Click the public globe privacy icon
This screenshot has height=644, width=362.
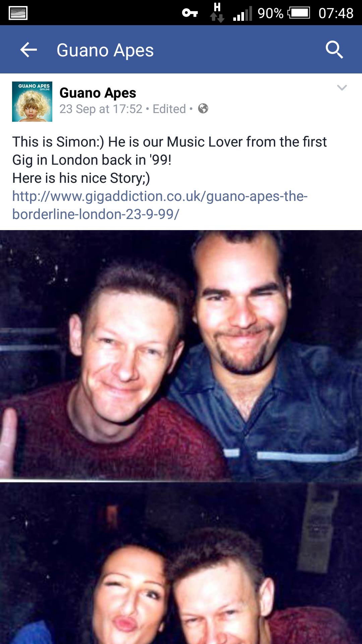pyautogui.click(x=203, y=109)
